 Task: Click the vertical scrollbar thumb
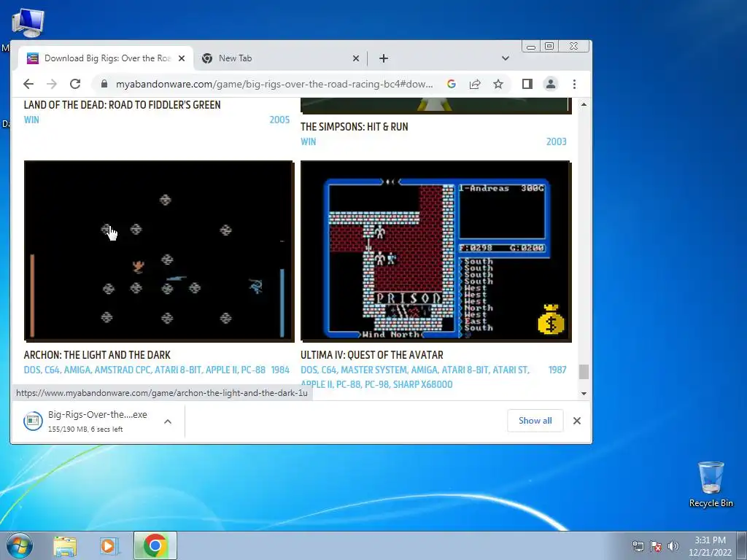[584, 372]
